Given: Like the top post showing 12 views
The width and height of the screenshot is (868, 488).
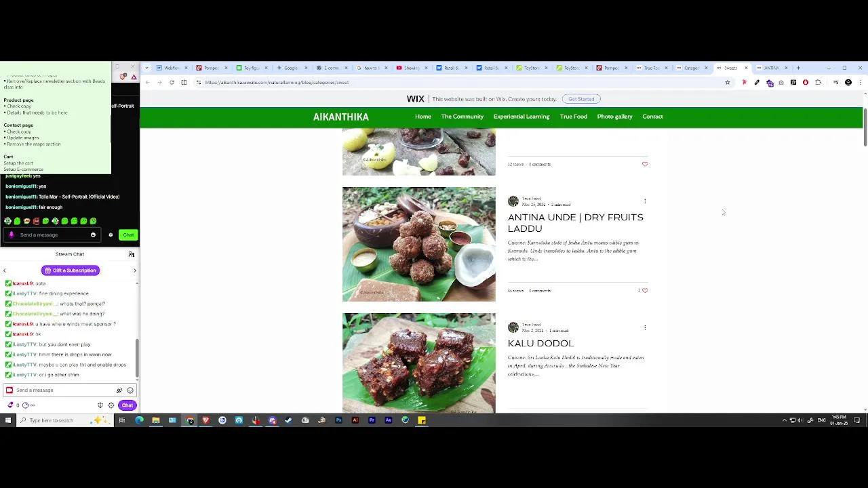Looking at the screenshot, I should click(x=645, y=164).
